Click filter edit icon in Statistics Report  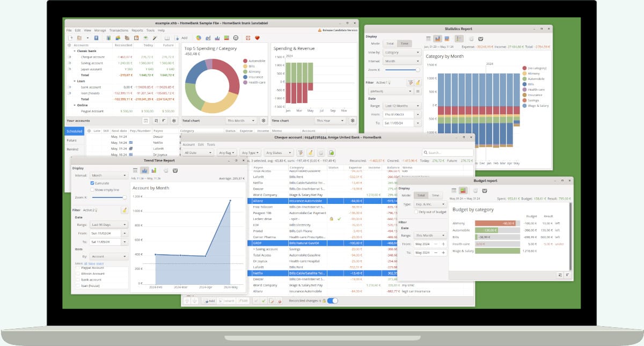pos(411,83)
